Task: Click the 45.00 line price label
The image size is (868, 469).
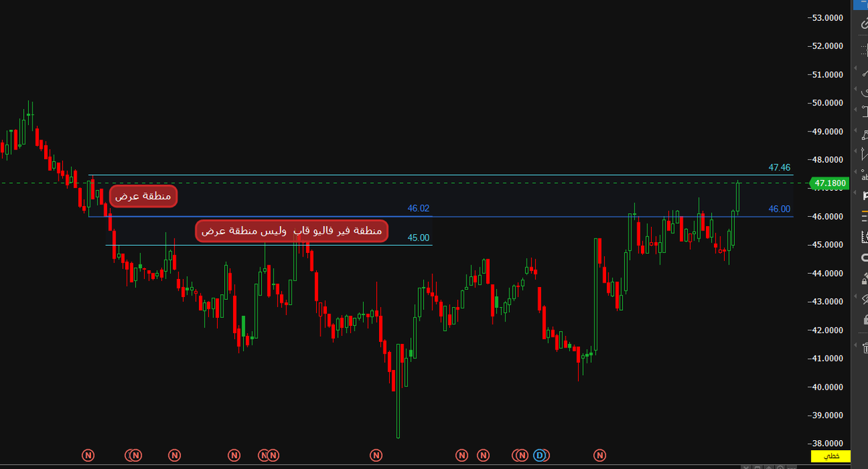Action: (x=418, y=237)
